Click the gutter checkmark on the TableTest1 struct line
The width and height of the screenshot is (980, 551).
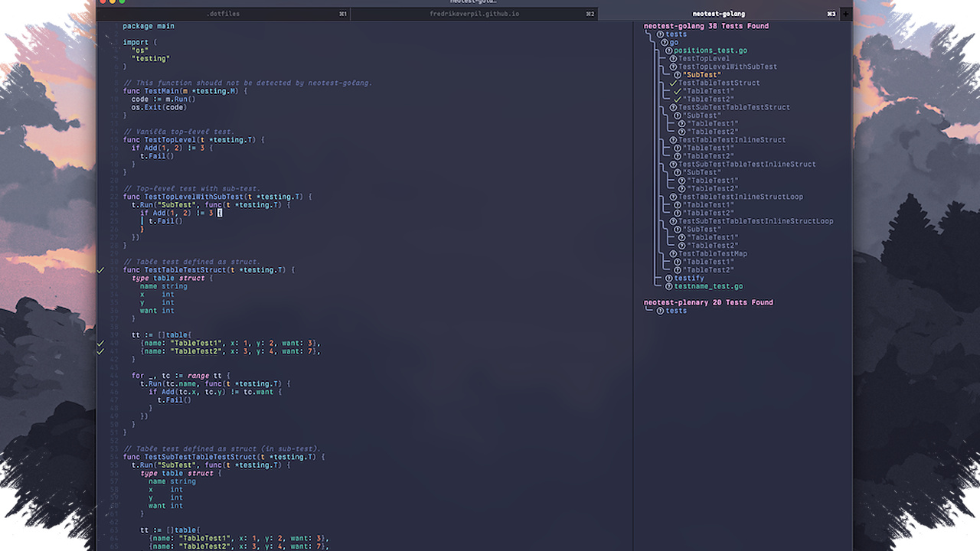tap(100, 343)
